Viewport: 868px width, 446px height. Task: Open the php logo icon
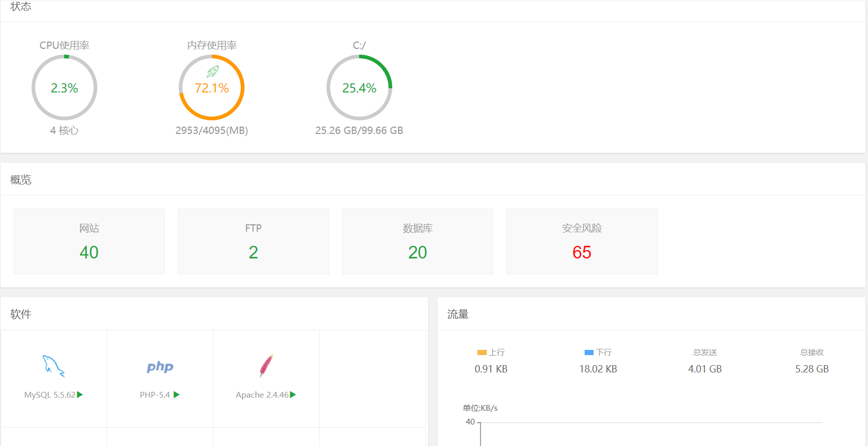(160, 367)
